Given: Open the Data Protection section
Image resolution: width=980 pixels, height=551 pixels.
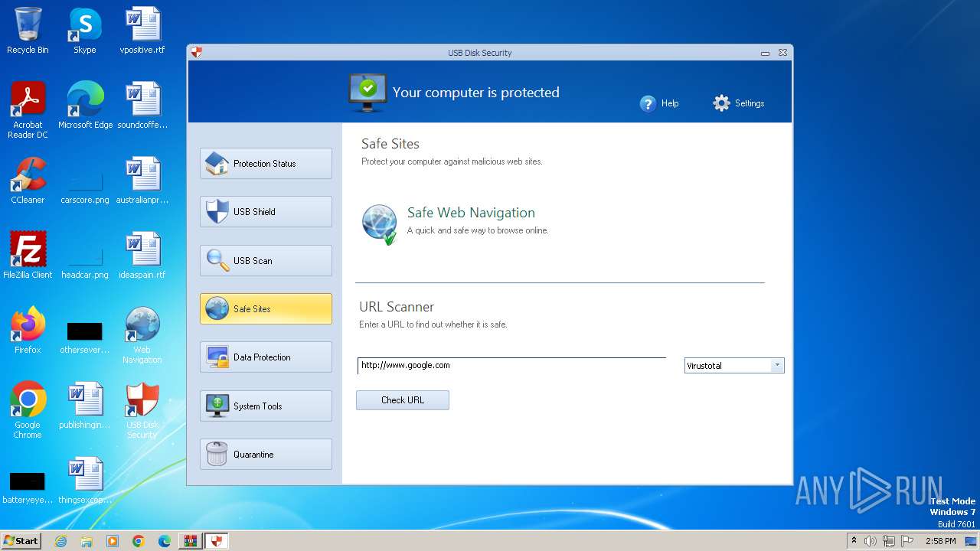Looking at the screenshot, I should 266,357.
